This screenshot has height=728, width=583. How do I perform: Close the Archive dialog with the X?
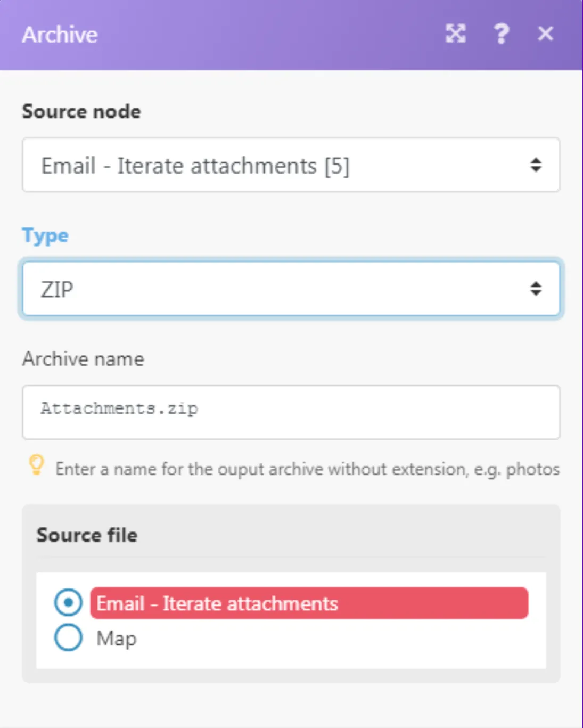tap(546, 34)
